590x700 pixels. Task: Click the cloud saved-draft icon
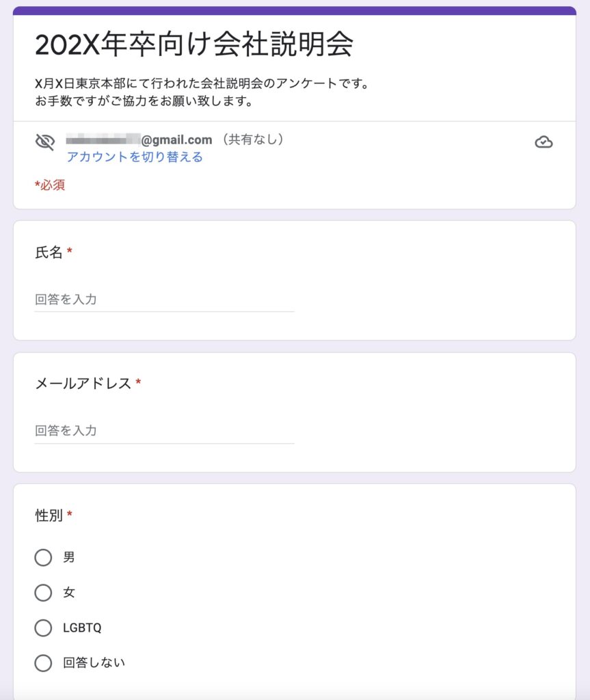(544, 142)
